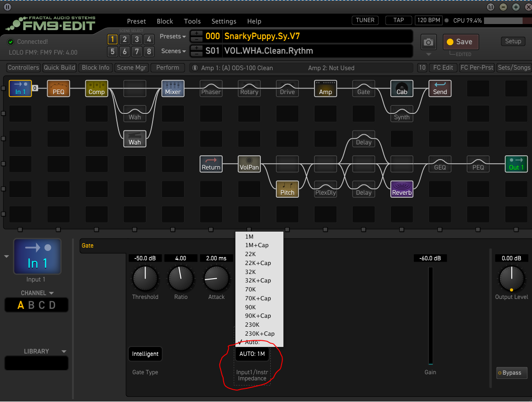Viewport: 532px width, 402px height.
Task: Select scene 3
Action: click(x=137, y=40)
